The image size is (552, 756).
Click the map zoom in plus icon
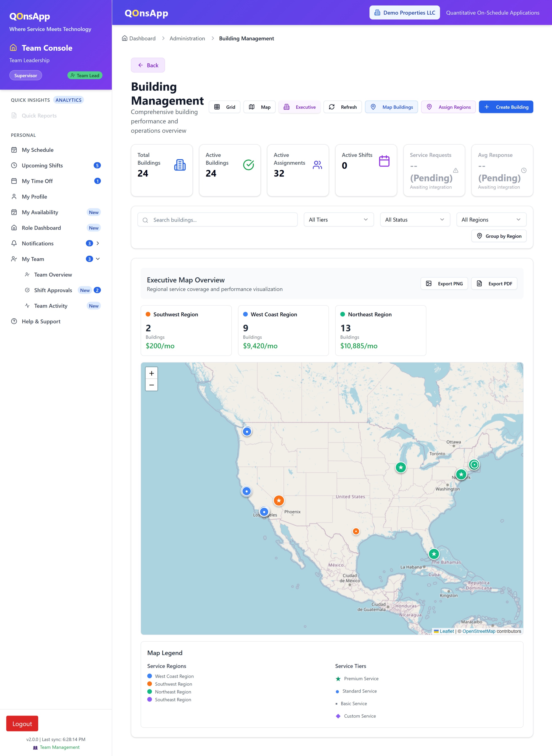(151, 373)
